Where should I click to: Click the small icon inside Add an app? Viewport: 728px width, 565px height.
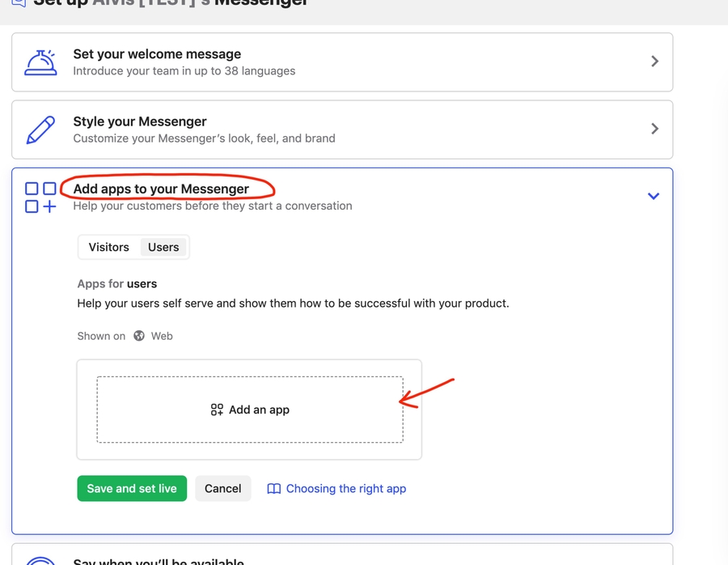217,410
